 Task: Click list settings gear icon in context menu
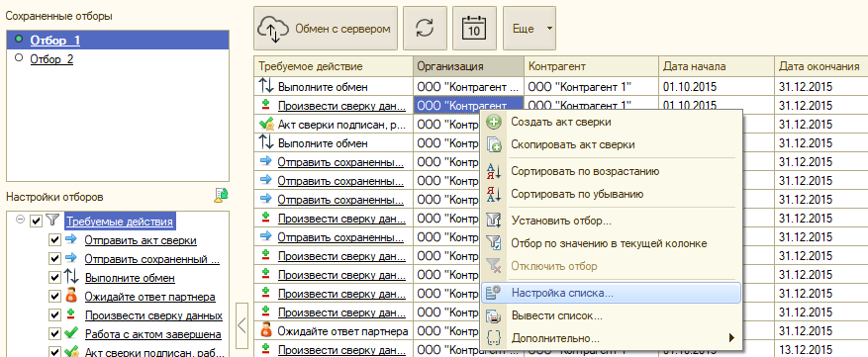tap(493, 293)
